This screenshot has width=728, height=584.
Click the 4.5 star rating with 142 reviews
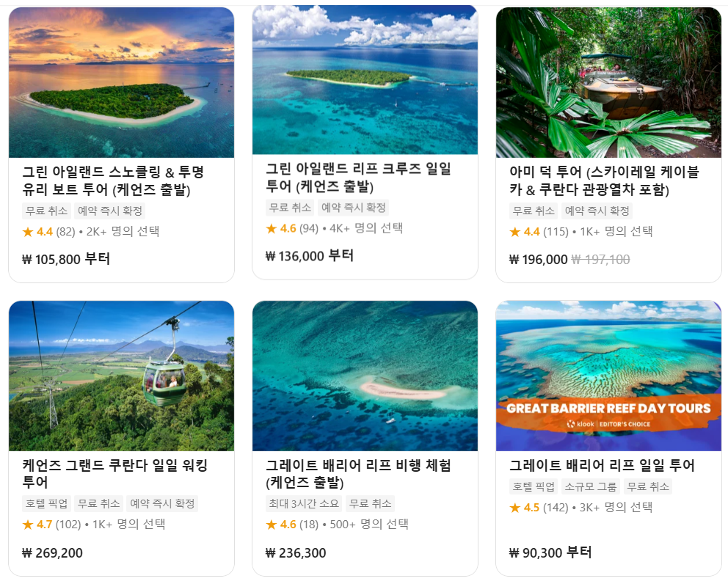tap(539, 508)
